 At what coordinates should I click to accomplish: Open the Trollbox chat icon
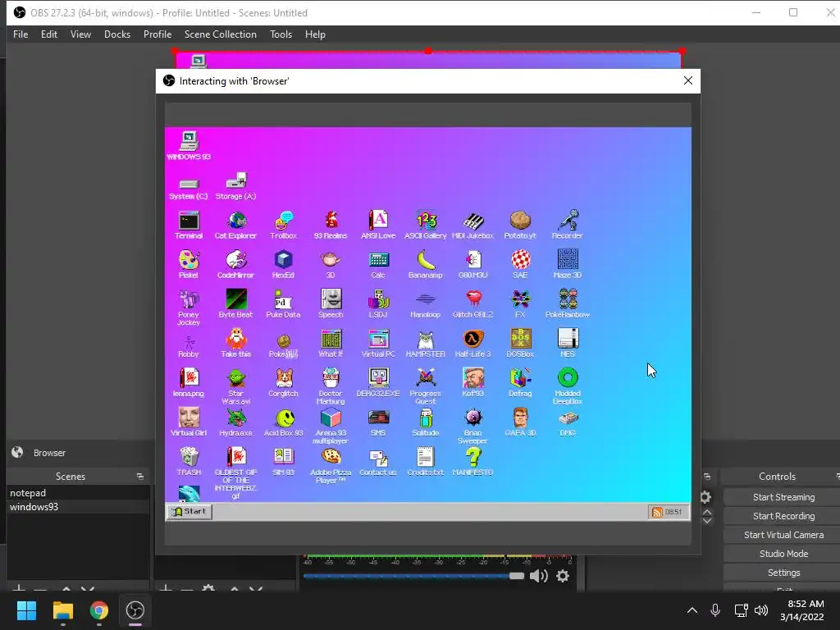pyautogui.click(x=283, y=225)
